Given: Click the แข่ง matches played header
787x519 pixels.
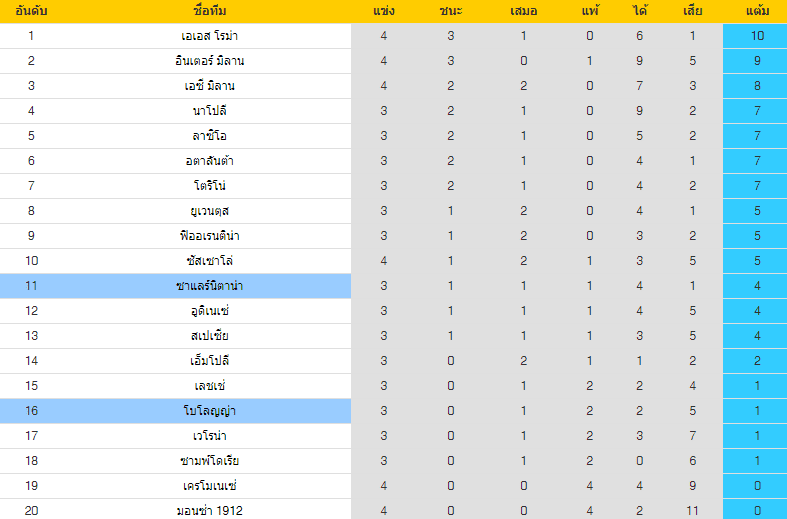Looking at the screenshot, I should [383, 11].
